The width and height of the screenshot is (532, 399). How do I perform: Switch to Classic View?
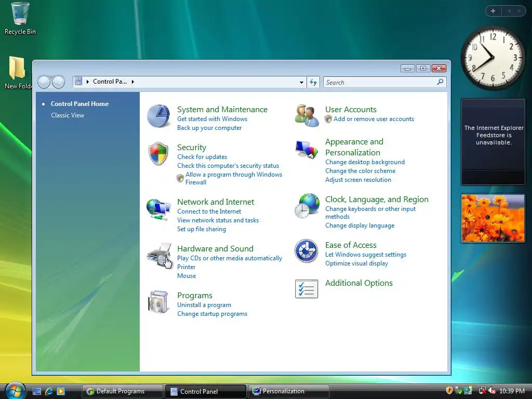click(x=68, y=115)
